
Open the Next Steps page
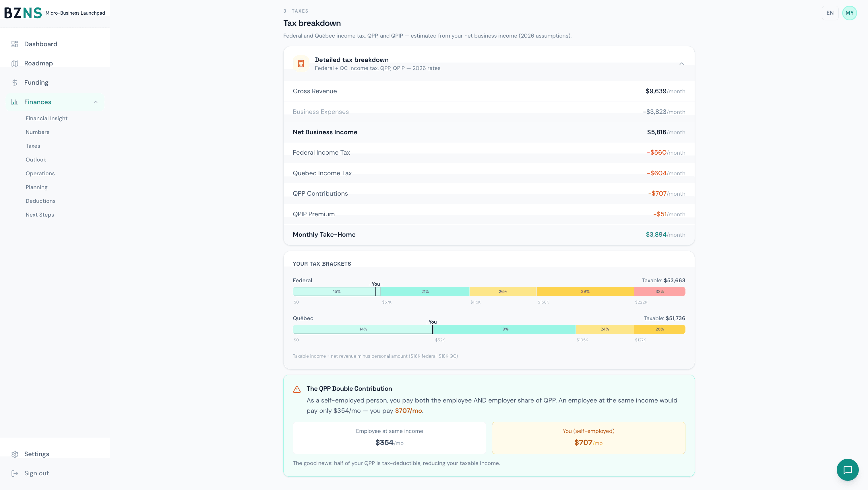[x=40, y=215]
